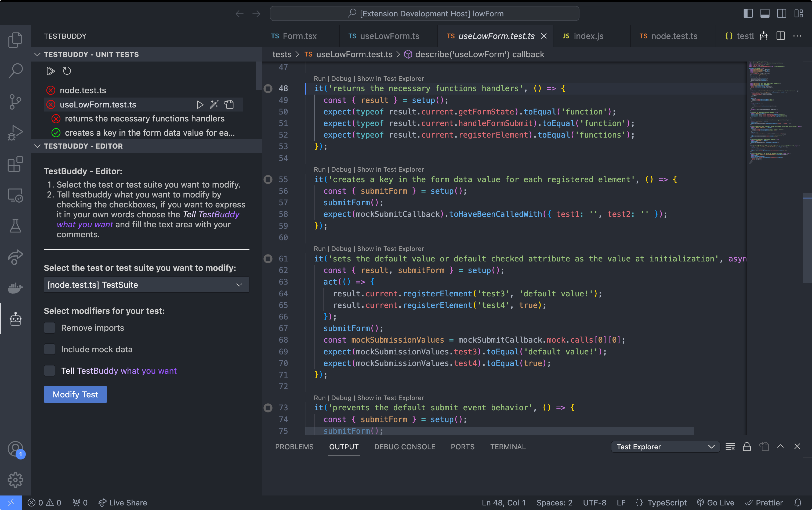Check the Include mock data checkbox
This screenshot has width=812, height=510.
50,349
